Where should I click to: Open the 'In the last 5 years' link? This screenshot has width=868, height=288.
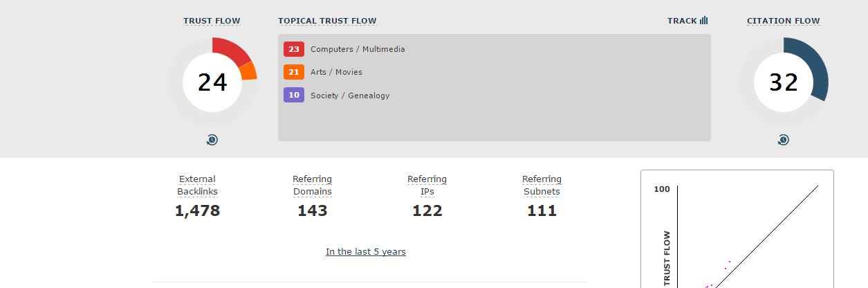click(366, 252)
